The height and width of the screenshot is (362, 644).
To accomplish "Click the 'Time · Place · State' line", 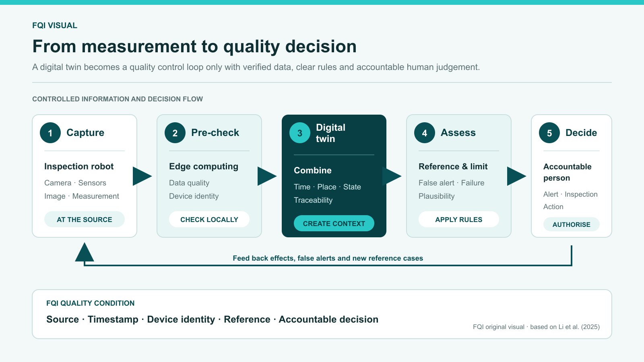I will (x=327, y=187).
